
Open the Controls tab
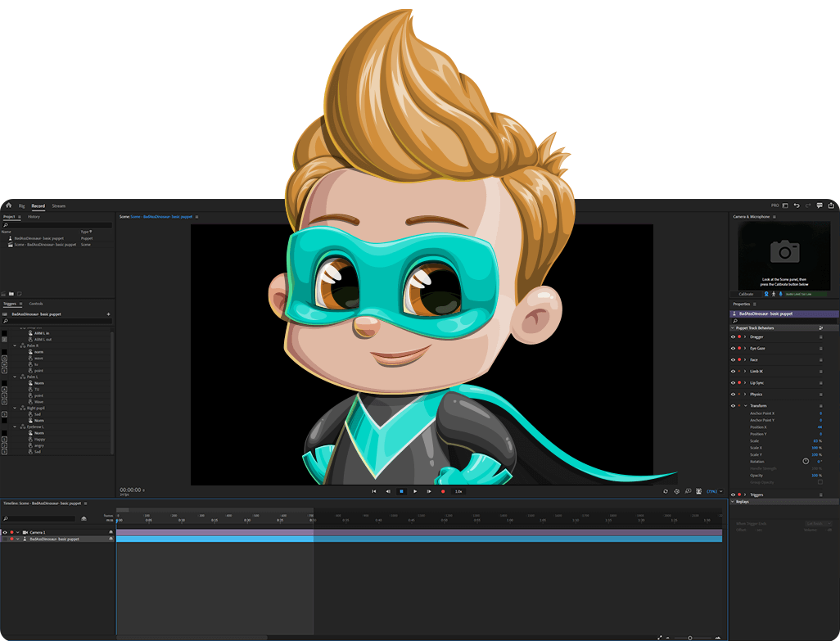coord(36,304)
